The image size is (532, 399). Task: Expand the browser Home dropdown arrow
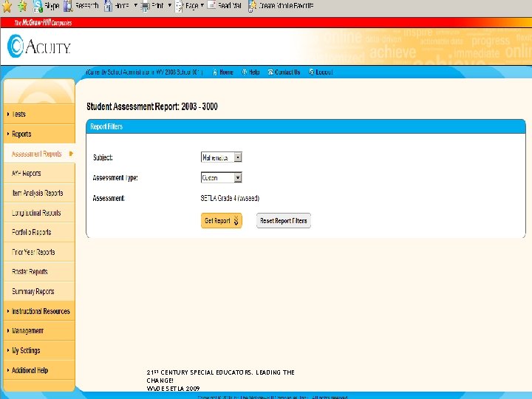coord(135,5)
